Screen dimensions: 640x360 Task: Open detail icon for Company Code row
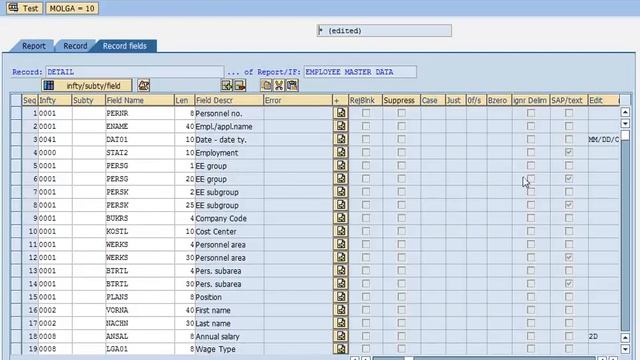click(x=340, y=218)
